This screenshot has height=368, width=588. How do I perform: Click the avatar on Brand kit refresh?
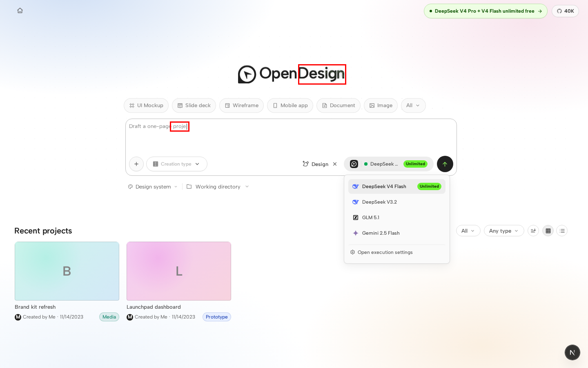pos(18,317)
